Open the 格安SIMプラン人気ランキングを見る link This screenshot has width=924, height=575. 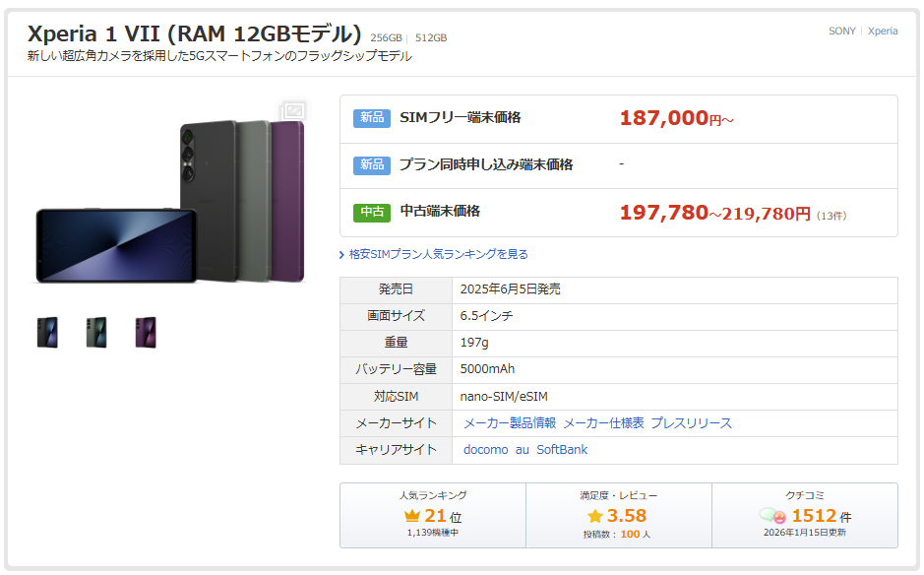(439, 254)
